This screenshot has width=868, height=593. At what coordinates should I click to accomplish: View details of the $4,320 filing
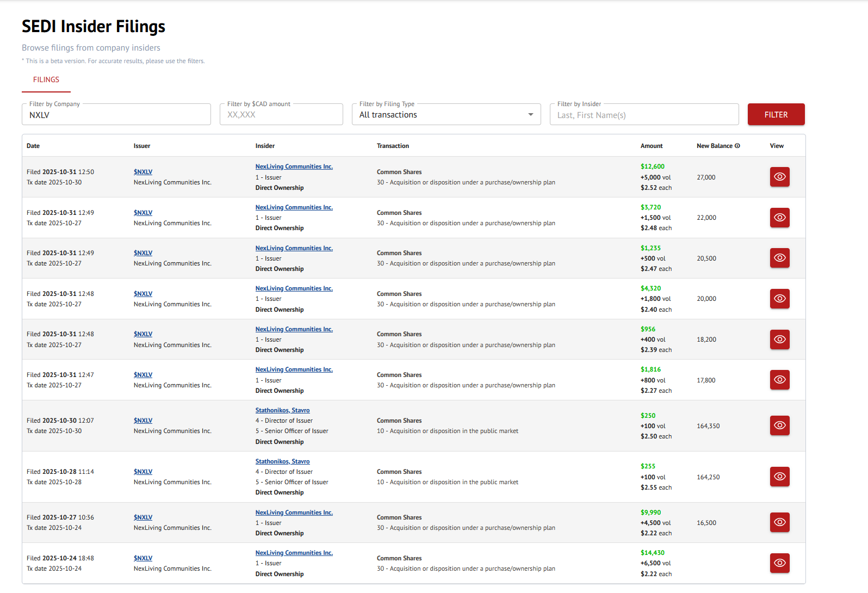point(779,299)
